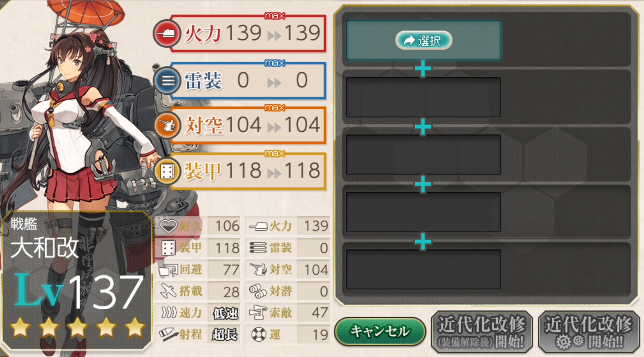Image resolution: width=644 pixels, height=357 pixels.
Task: Select the third empty material ship slot
Action: pyautogui.click(x=423, y=155)
